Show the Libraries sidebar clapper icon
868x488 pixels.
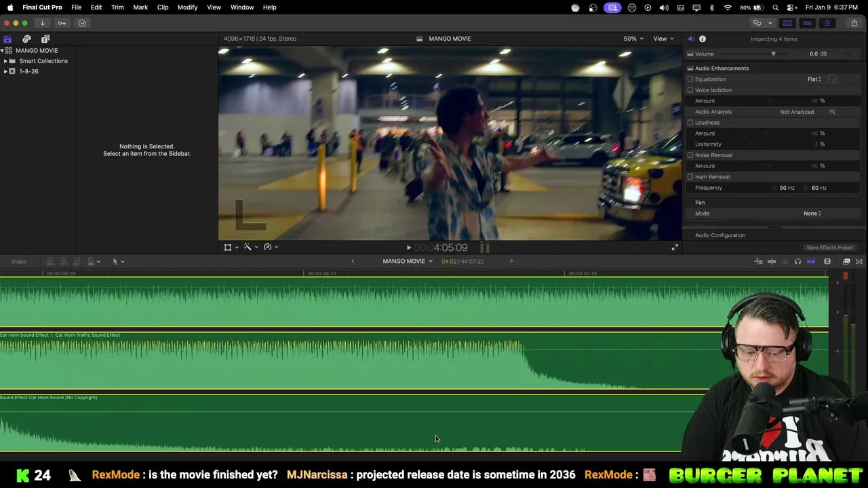tap(7, 39)
